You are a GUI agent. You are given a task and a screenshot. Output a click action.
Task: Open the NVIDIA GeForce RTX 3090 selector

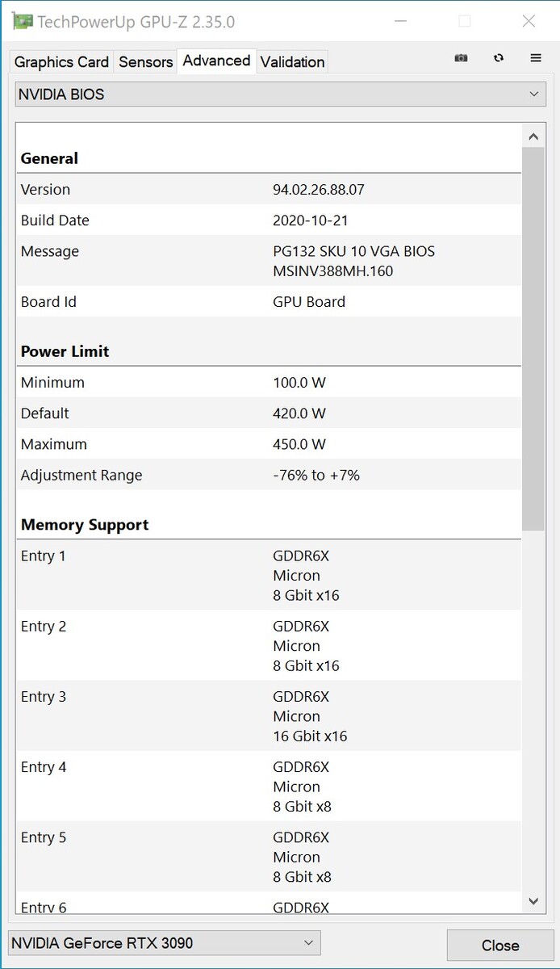tap(164, 943)
